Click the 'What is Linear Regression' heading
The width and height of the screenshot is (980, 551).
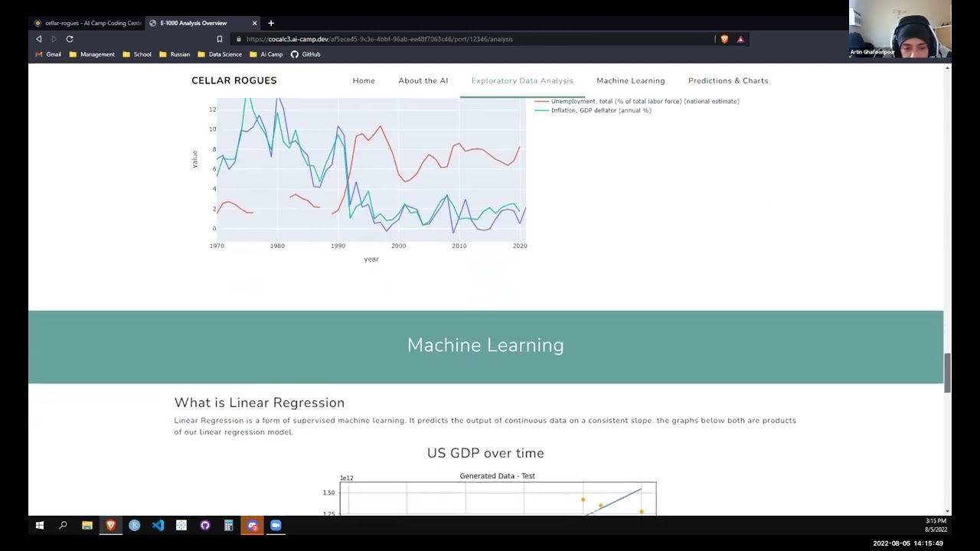(260, 403)
